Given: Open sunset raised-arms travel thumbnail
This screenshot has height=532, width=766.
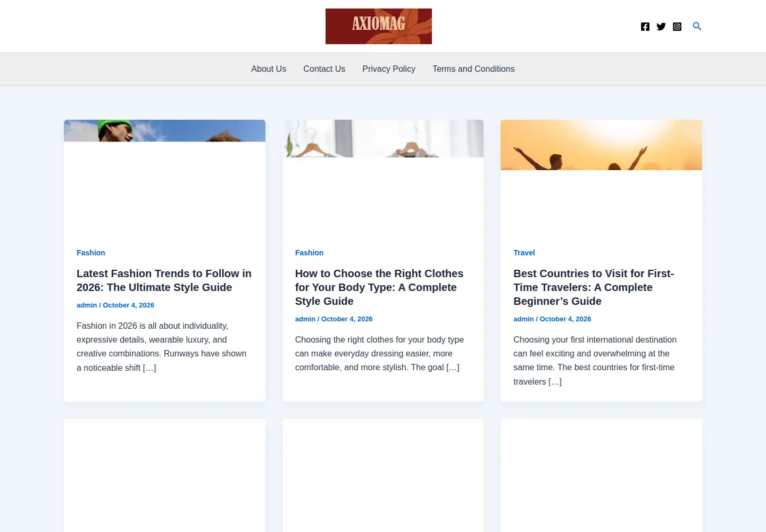Looking at the screenshot, I should coord(601,145).
